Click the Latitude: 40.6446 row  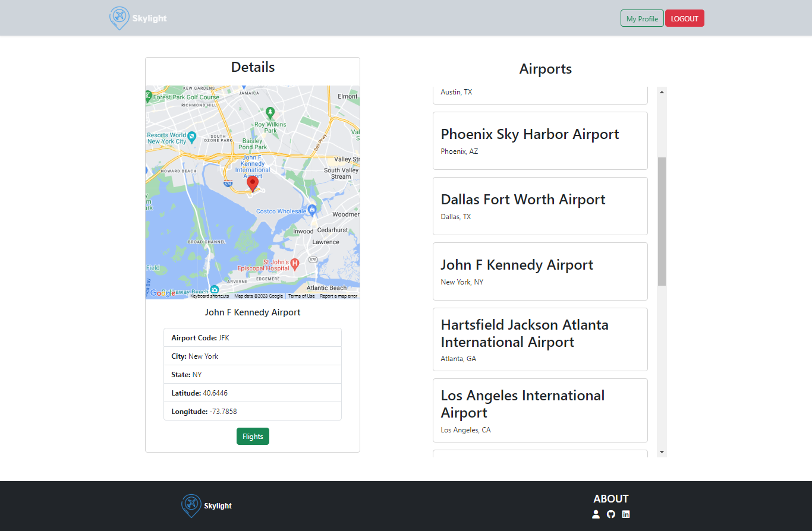tap(253, 393)
